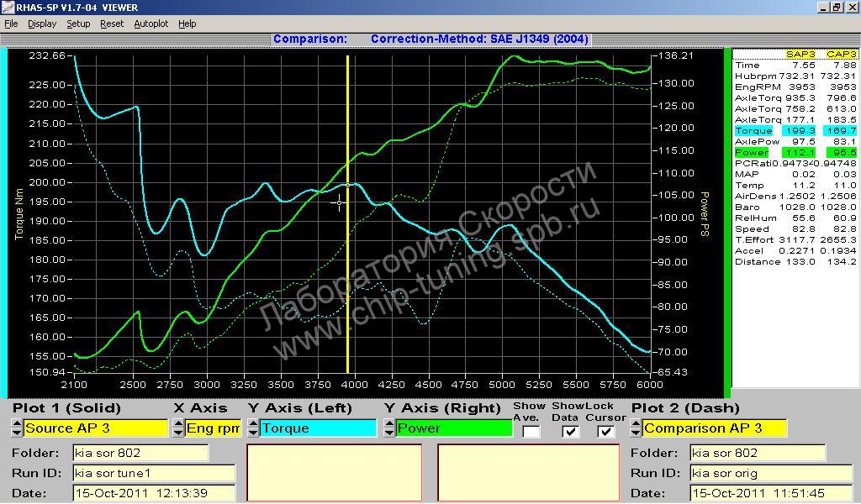Enable the Show Ave. checkbox
The image size is (861, 504).
tap(531, 432)
